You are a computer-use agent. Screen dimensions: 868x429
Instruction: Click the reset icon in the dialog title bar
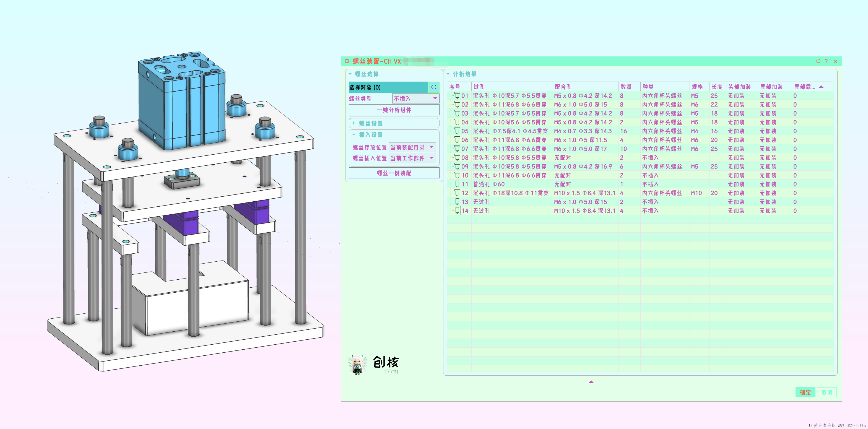coord(818,61)
